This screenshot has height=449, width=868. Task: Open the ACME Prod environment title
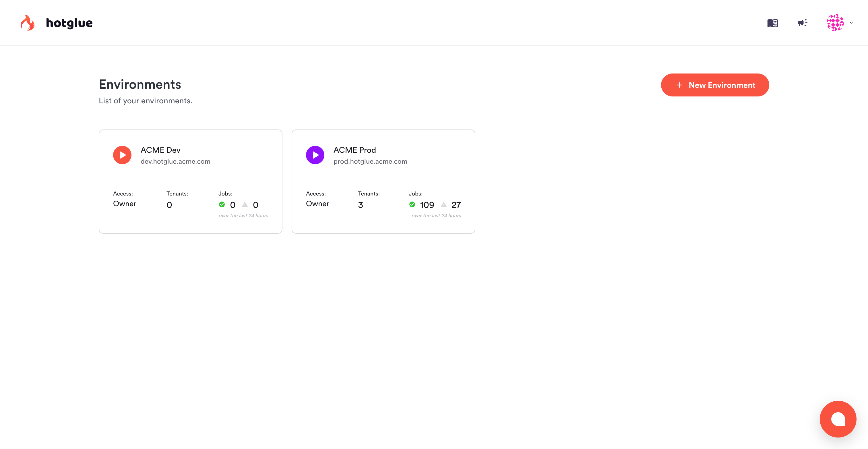[354, 150]
